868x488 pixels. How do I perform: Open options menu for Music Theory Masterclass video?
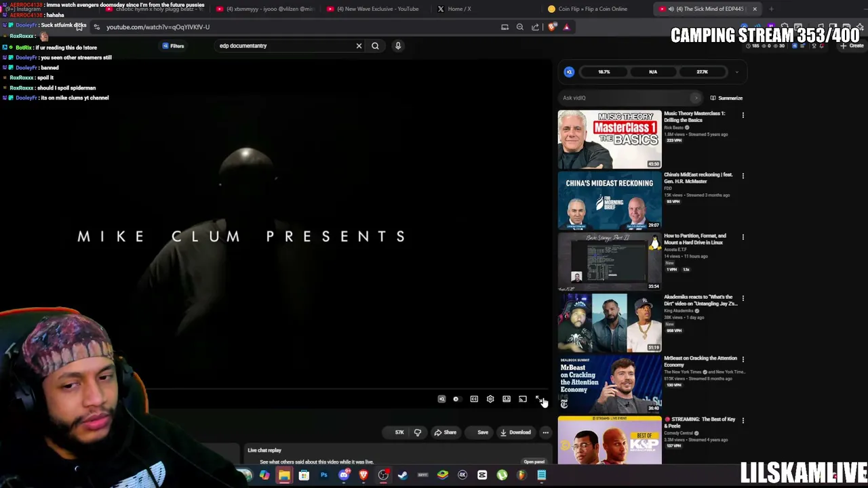pyautogui.click(x=743, y=115)
